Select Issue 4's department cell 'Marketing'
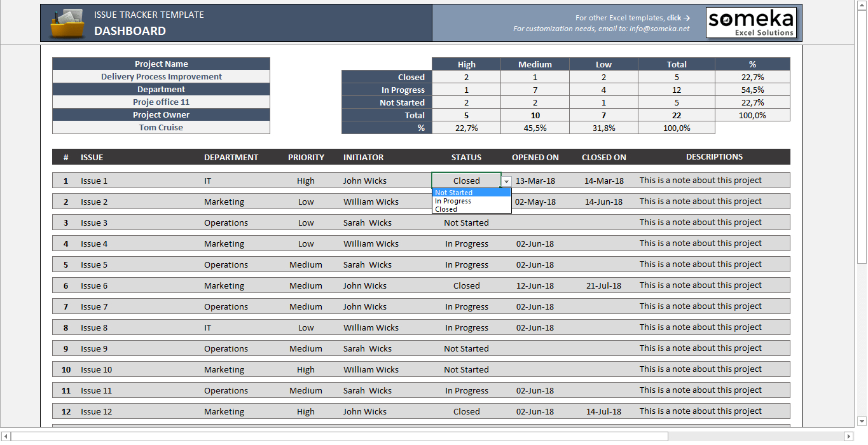The height and width of the screenshot is (445, 868). [224, 243]
